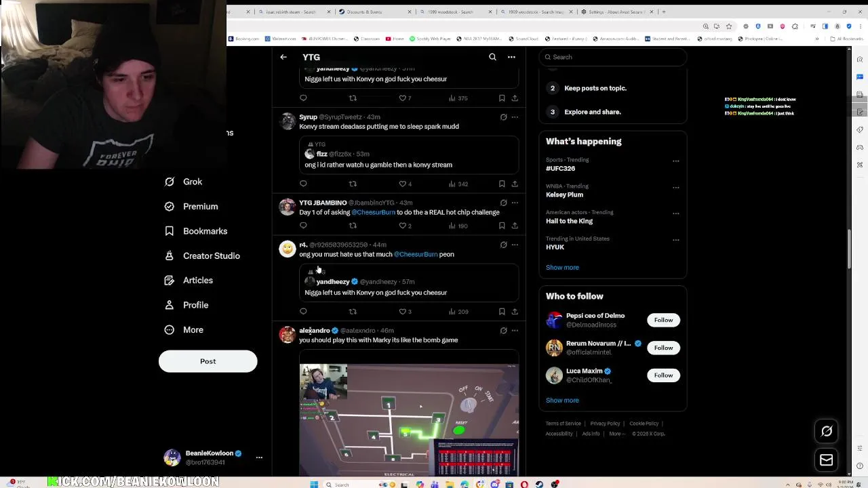The image size is (868, 488).
Task: Bookmark r4.'s post with 209 views
Action: (x=502, y=312)
